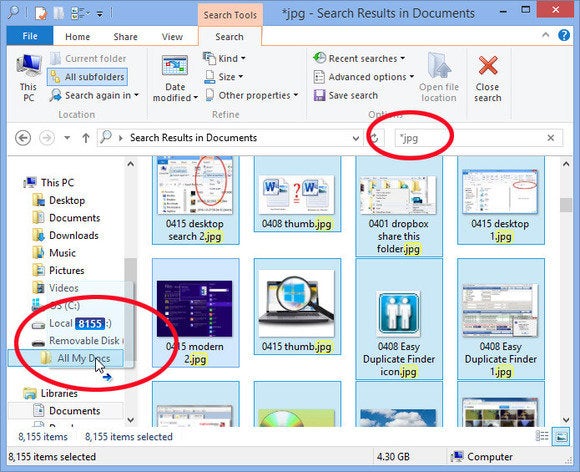580x472 pixels.
Task: Select 0401 dropbox share this folder.jpg
Action: coord(399,206)
